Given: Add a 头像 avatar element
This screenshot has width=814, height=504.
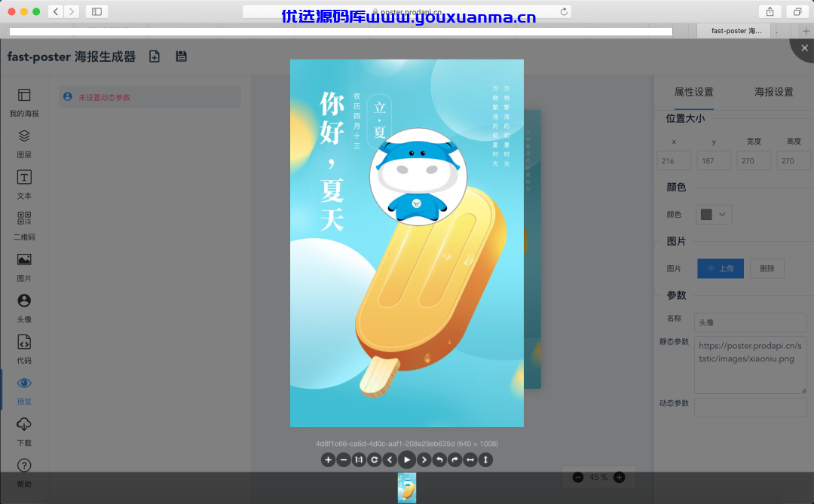Looking at the screenshot, I should point(24,308).
